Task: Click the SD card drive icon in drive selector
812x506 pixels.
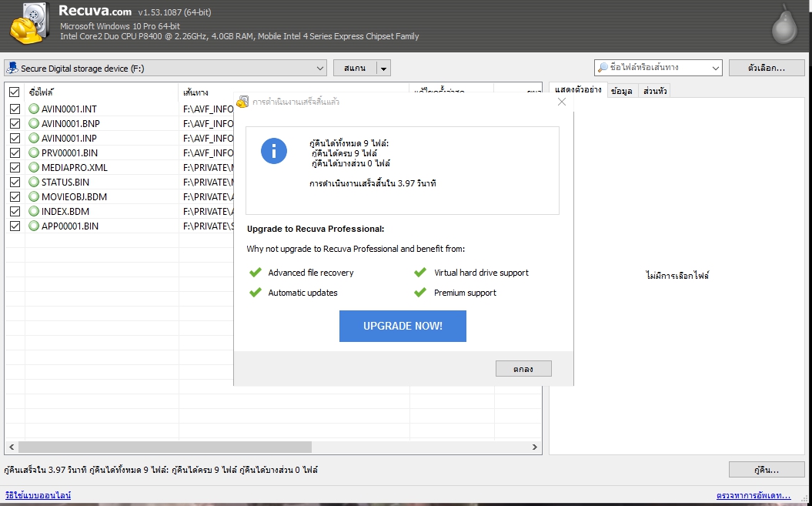Action: tap(12, 68)
